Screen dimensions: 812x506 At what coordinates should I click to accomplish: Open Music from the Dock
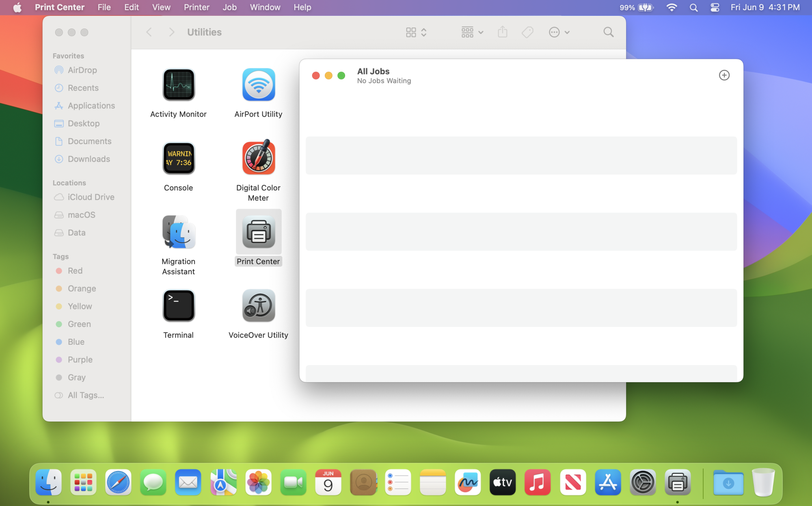pyautogui.click(x=538, y=482)
